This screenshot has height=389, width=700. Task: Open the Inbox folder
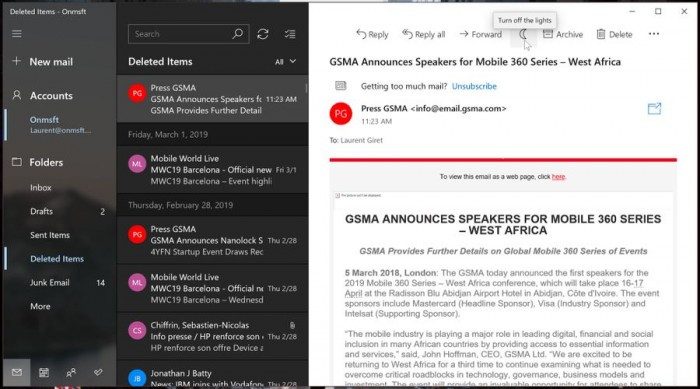click(41, 188)
